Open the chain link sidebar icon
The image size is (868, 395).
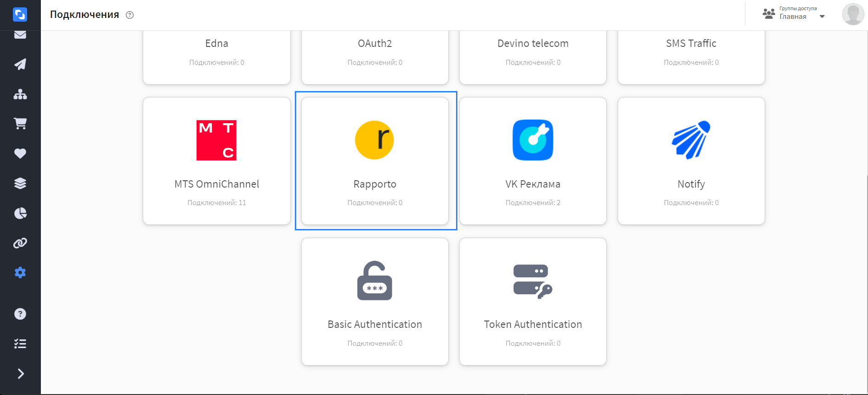pyautogui.click(x=20, y=243)
